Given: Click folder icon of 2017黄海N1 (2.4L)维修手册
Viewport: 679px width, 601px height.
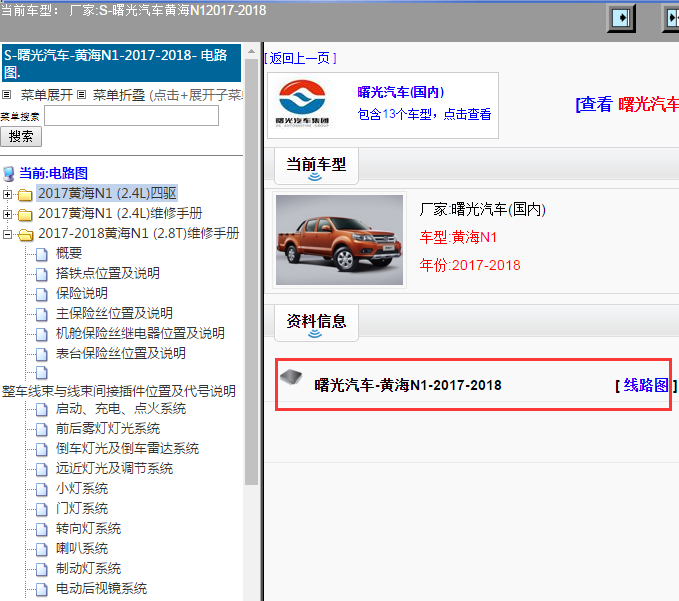Looking at the screenshot, I should [25, 215].
